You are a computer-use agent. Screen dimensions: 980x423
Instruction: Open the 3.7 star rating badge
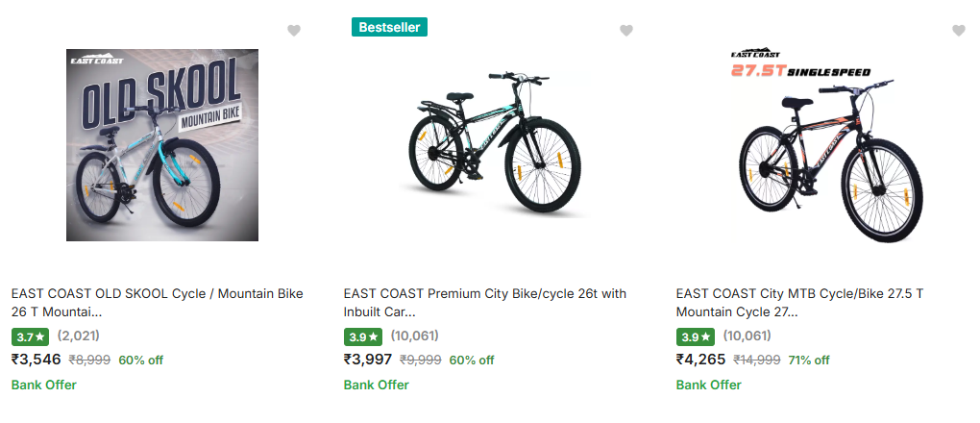coord(30,336)
